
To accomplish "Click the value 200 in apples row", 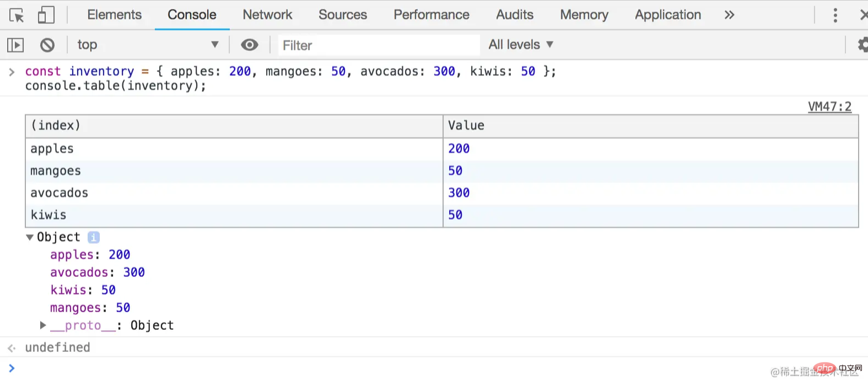I will point(459,148).
